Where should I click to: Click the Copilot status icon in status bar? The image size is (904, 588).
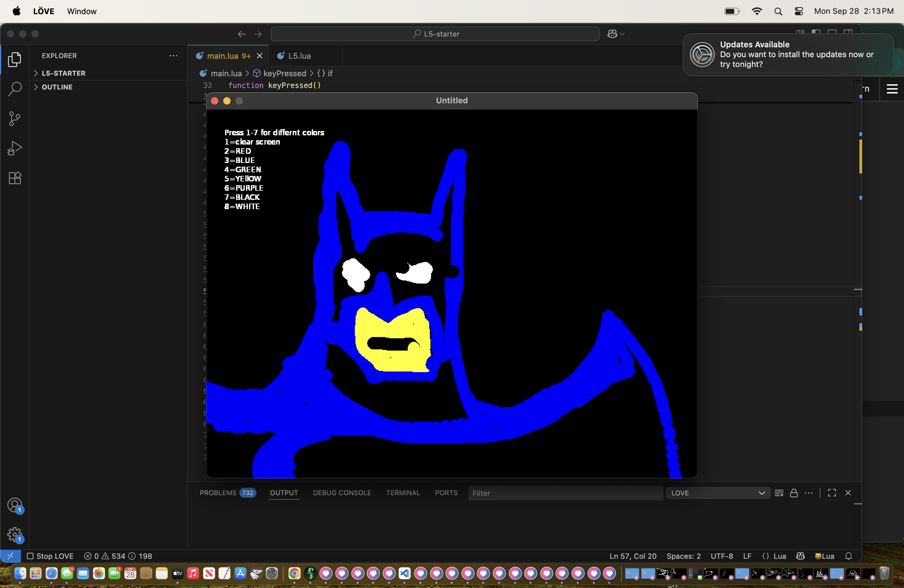coord(800,556)
